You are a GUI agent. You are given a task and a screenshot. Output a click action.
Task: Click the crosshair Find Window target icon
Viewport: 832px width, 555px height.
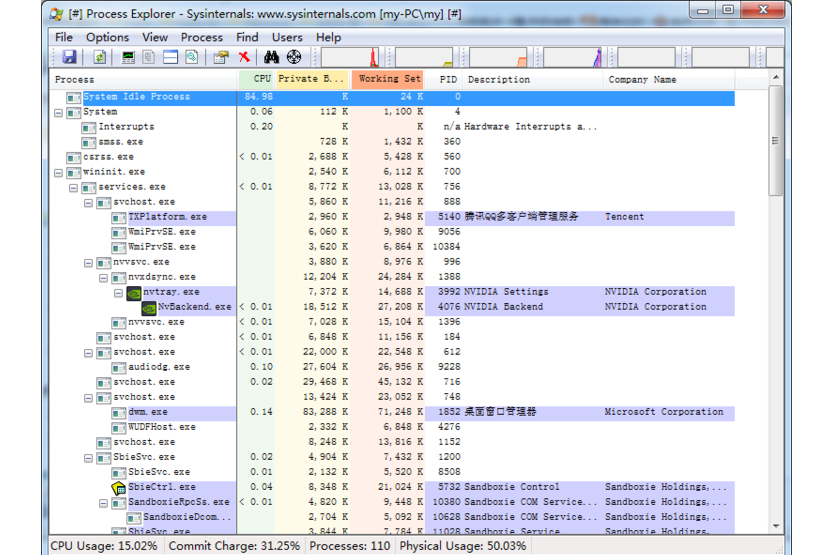tap(294, 57)
